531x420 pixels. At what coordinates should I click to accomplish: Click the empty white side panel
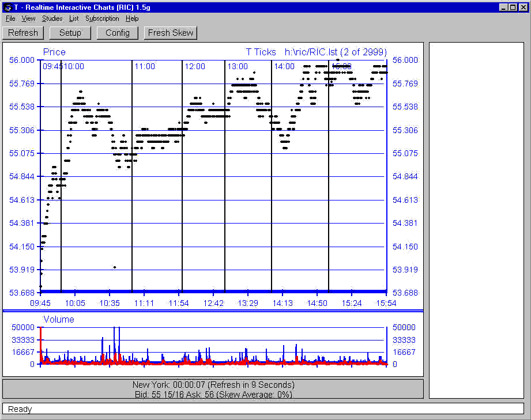[476, 219]
